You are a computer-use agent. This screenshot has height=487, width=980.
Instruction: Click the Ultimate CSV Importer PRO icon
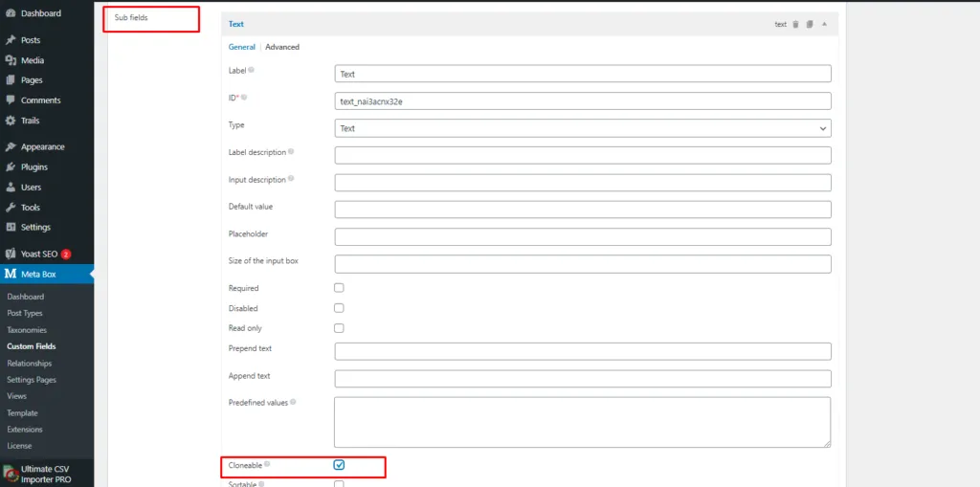tap(10, 474)
